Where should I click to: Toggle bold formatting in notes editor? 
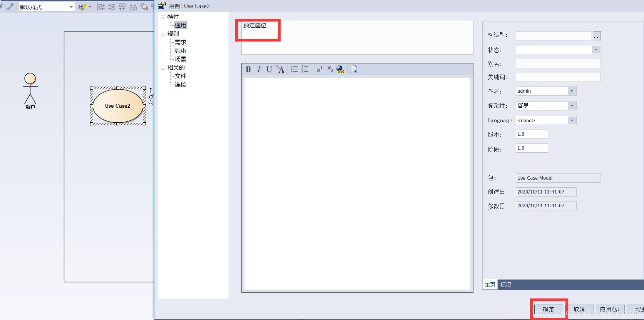[x=248, y=69]
